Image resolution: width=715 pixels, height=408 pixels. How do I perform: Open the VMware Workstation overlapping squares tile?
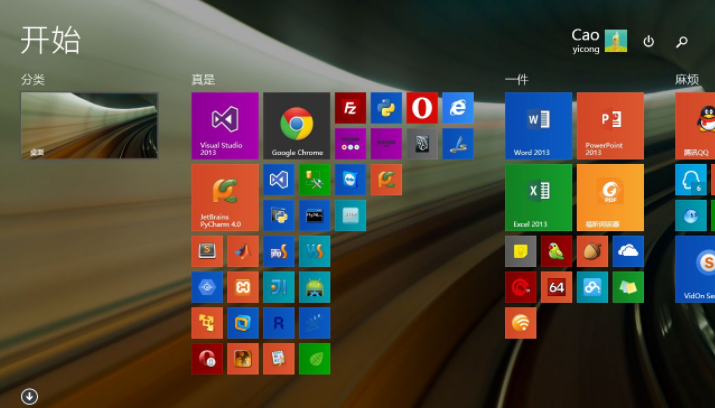(243, 323)
